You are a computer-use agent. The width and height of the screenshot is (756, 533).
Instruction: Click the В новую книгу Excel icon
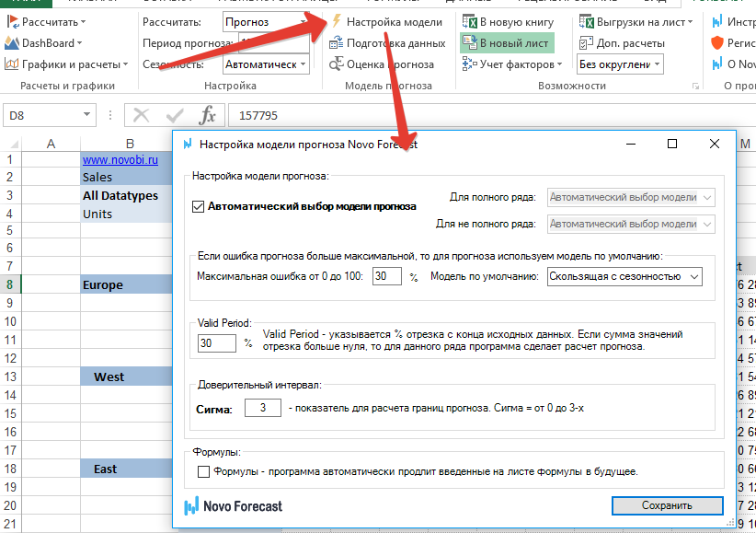point(470,22)
